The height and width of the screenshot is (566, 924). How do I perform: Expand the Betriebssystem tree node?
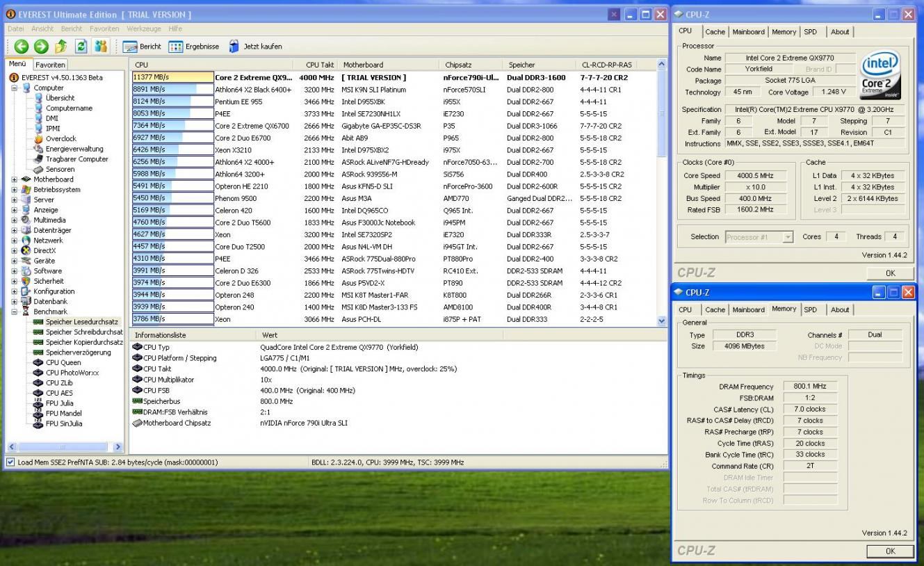[15, 190]
